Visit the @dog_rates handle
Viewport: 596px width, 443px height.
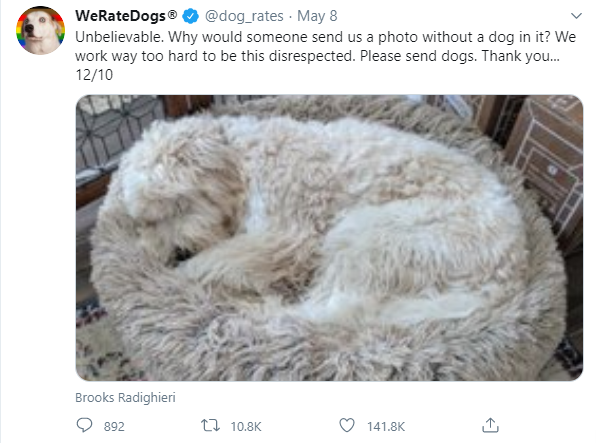tap(244, 16)
